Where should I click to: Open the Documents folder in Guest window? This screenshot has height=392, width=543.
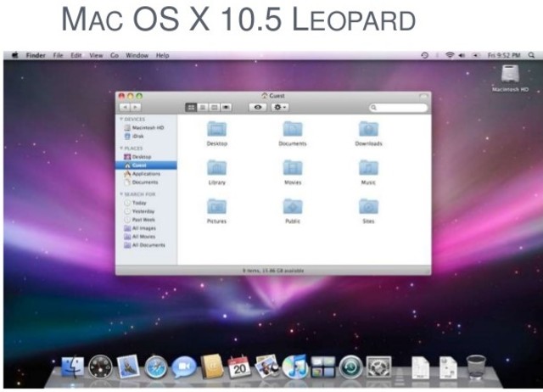(293, 129)
